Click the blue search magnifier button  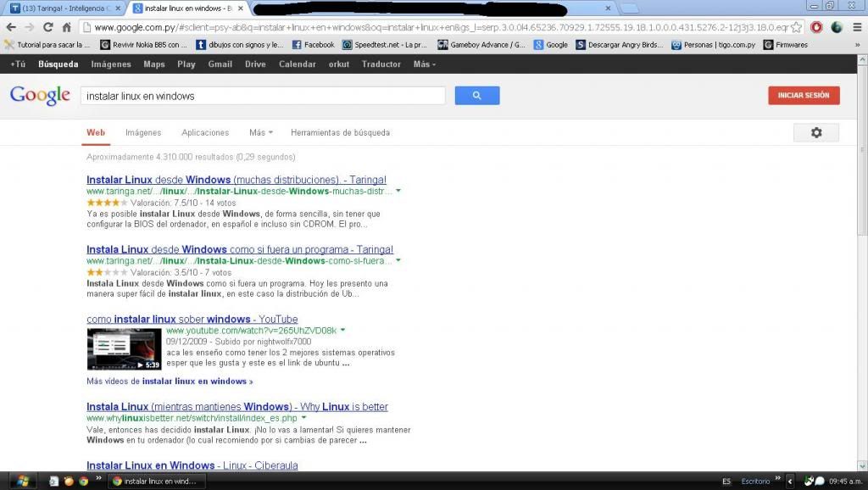477,95
